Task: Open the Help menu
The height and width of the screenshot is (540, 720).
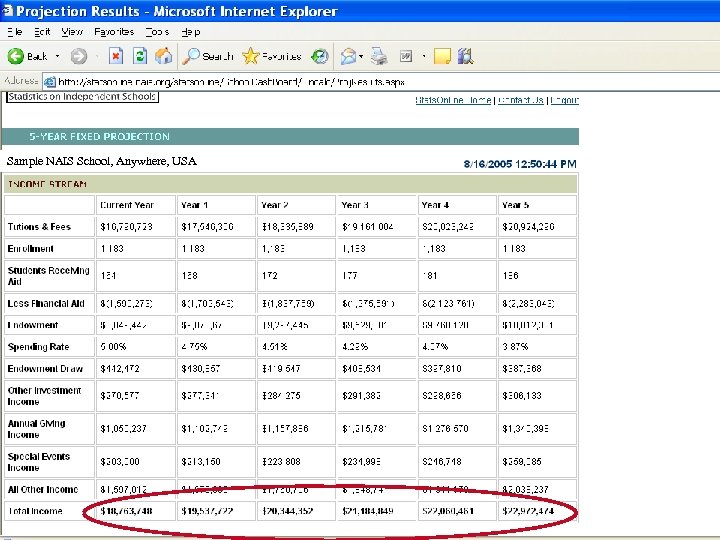Action: coord(190,32)
